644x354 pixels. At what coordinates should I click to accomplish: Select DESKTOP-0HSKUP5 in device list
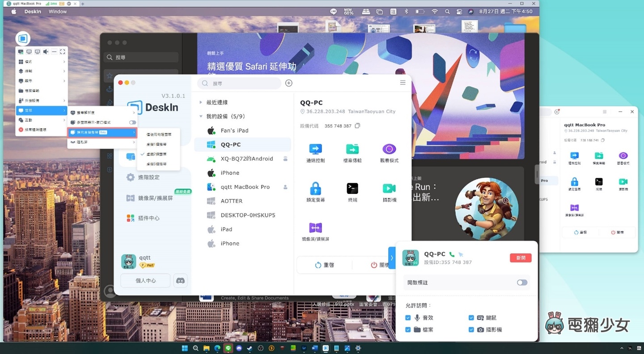(x=242, y=215)
